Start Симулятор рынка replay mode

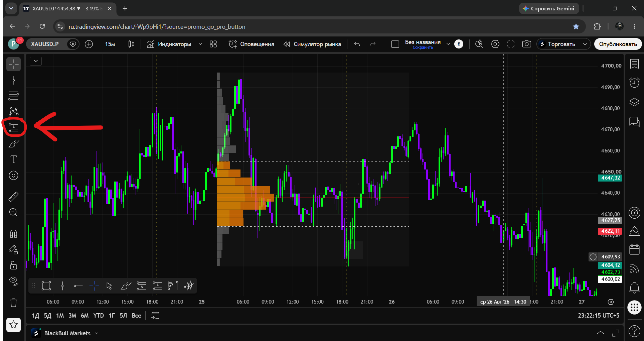[x=313, y=44]
